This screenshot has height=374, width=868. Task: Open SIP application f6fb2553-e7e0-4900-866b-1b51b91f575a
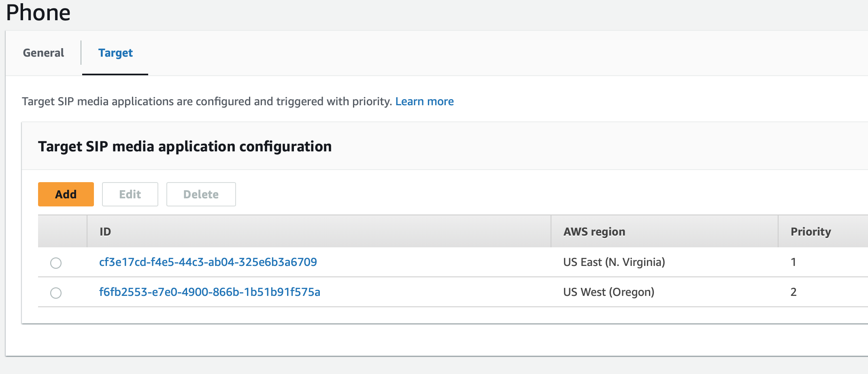click(209, 292)
